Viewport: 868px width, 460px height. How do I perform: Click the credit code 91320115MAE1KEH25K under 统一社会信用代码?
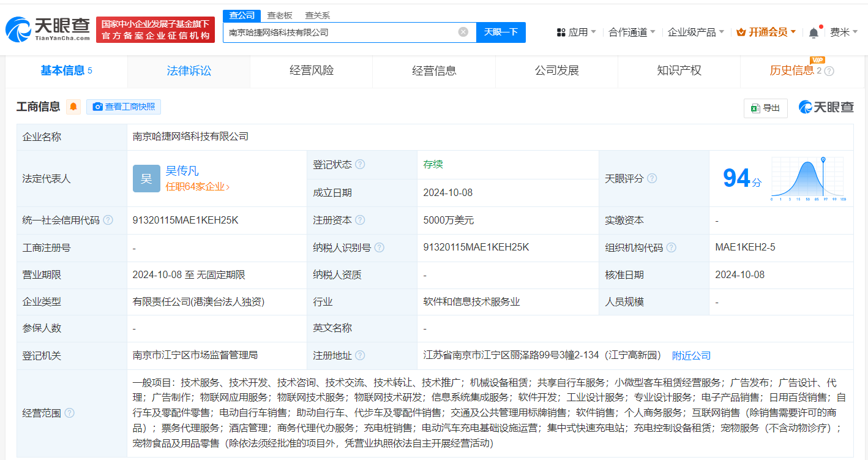tap(185, 220)
